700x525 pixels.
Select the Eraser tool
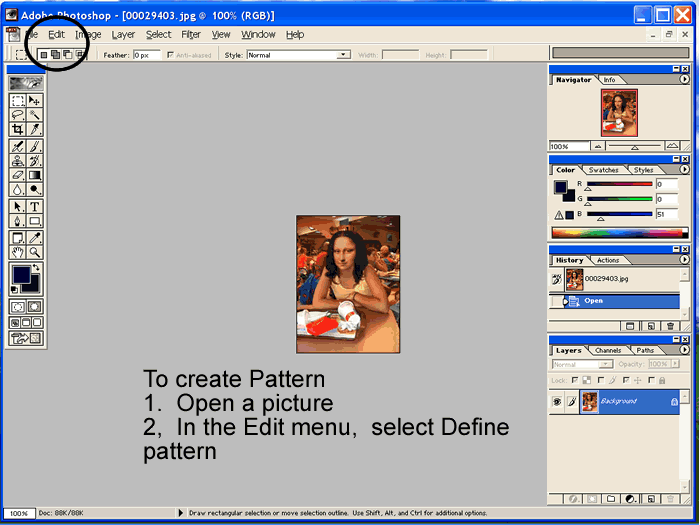tap(18, 175)
